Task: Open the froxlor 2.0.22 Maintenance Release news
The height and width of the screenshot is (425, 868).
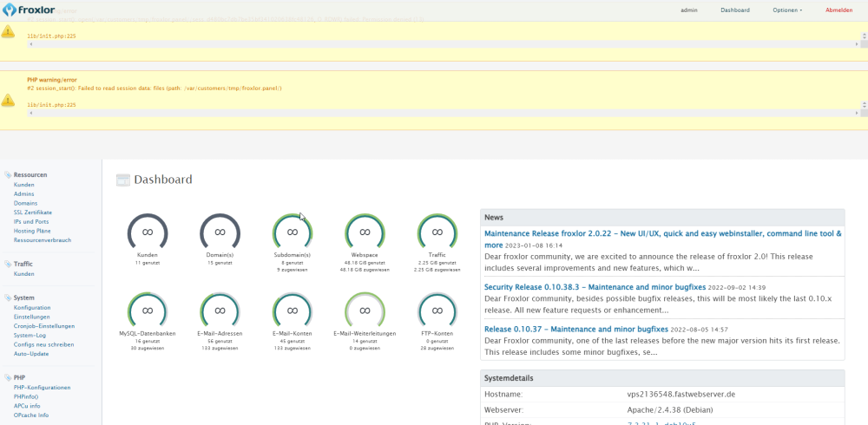Action: tap(663, 239)
